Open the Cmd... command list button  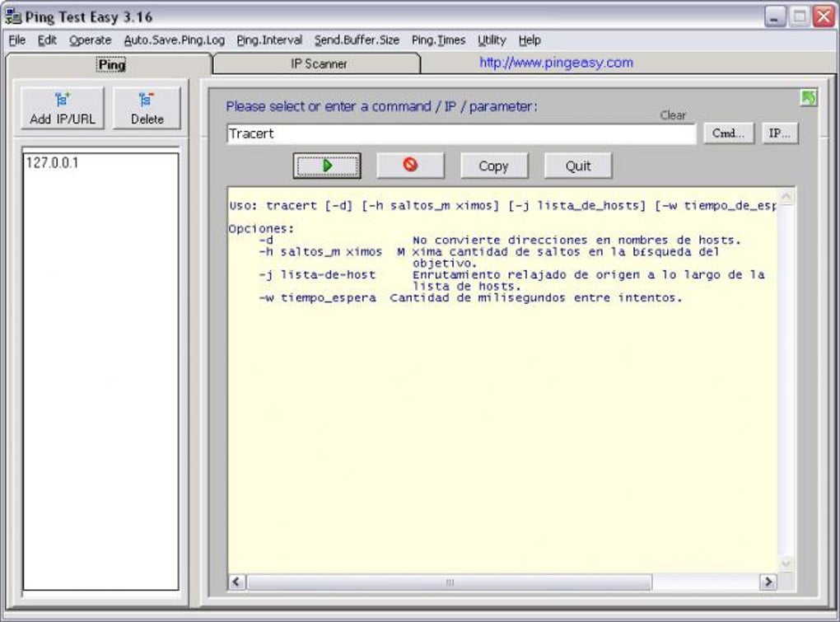[728, 133]
